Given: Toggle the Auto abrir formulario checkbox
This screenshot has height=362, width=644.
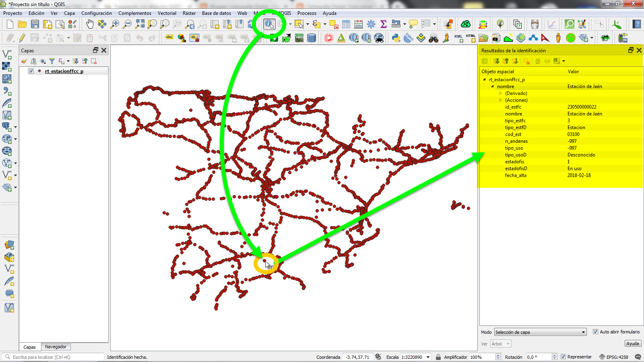Looking at the screenshot, I should 595,332.
